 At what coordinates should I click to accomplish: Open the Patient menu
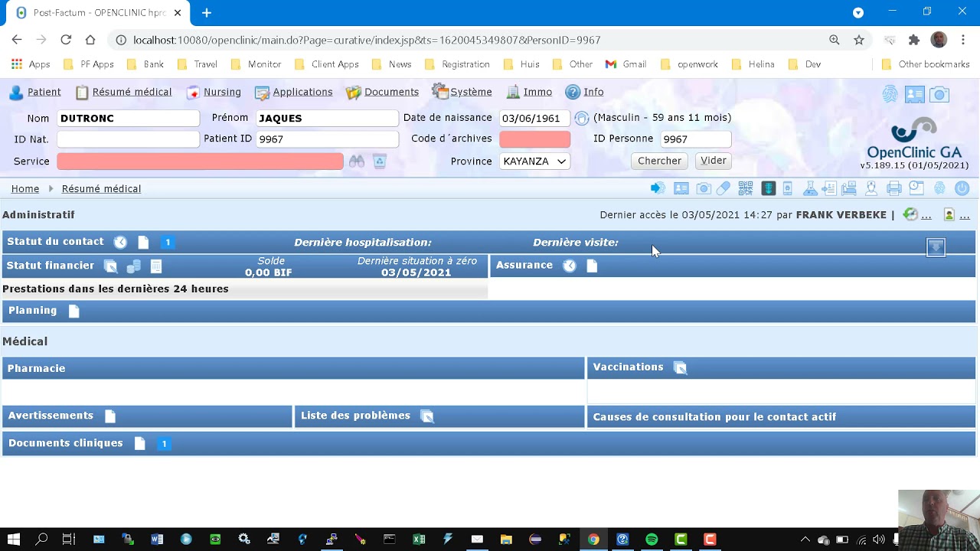pyautogui.click(x=34, y=92)
